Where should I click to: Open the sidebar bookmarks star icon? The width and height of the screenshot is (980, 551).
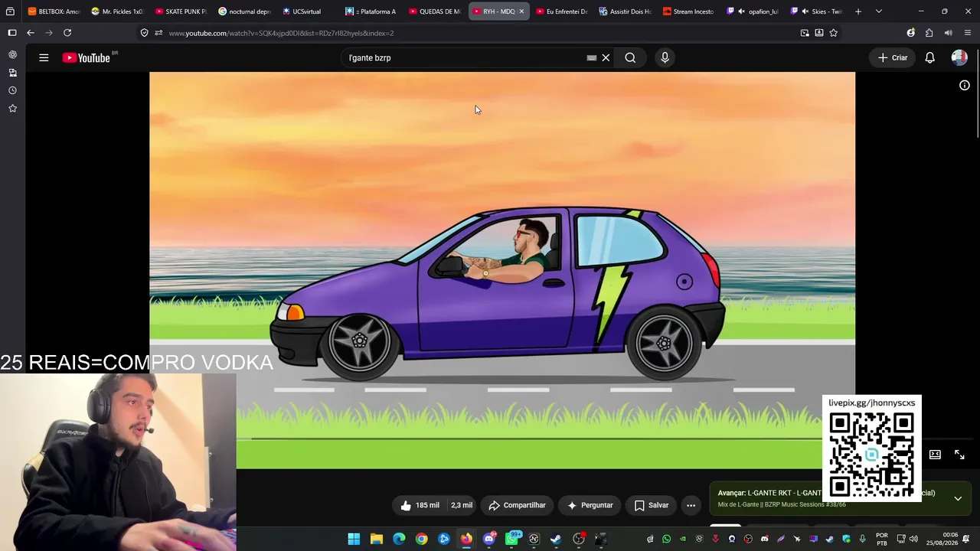[x=12, y=109]
